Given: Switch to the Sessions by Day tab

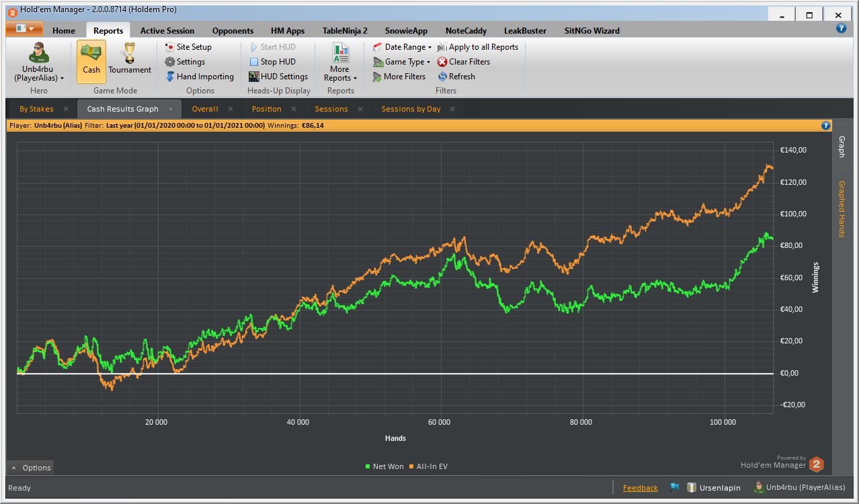Looking at the screenshot, I should (411, 109).
